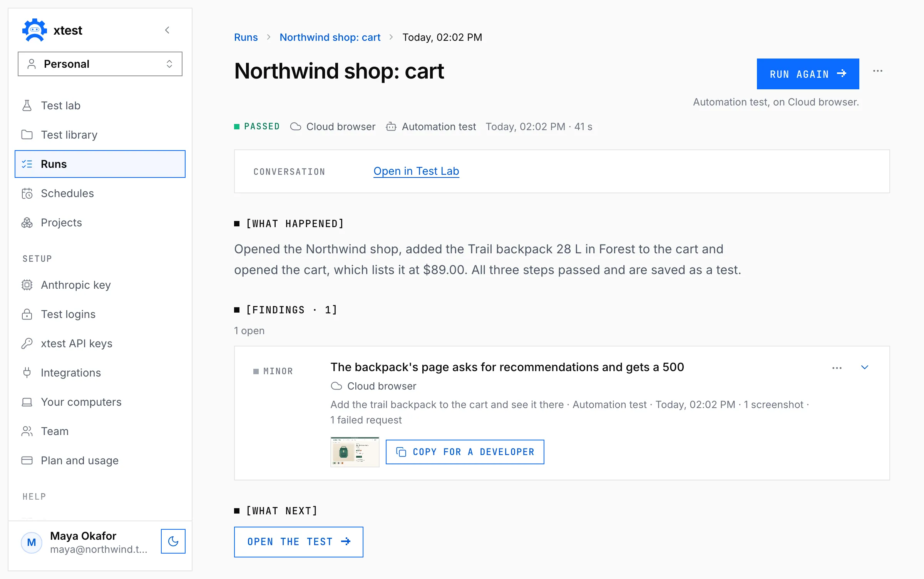Click the Cloud browser icon in status row
The width and height of the screenshot is (924, 579).
(296, 127)
